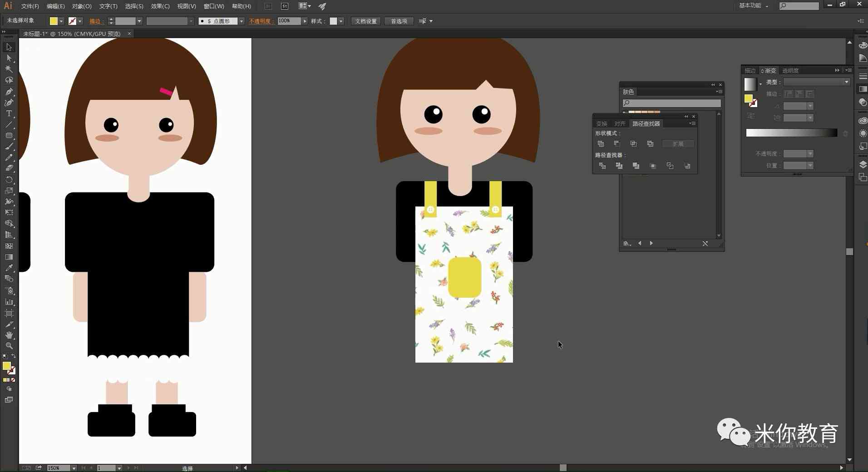The image size is (868, 472).
Task: Open 效果(C) menu
Action: point(160,6)
